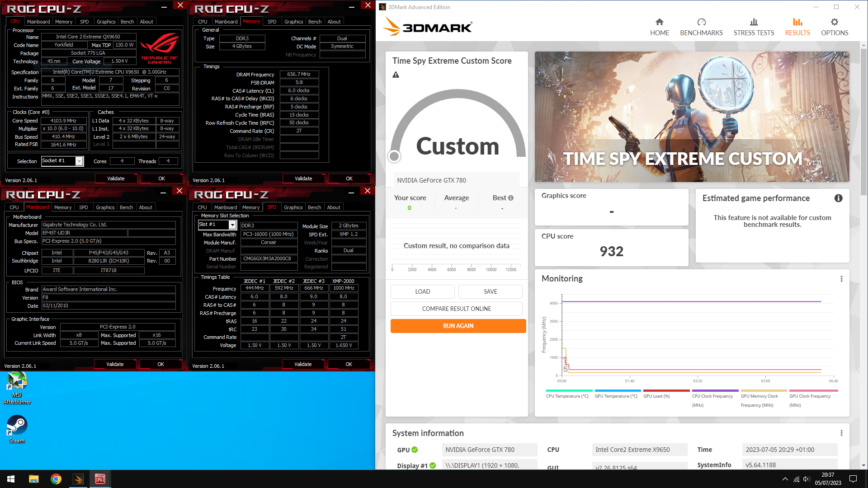
Task: Click the orange RUN AGAIN button
Action: coord(458,326)
